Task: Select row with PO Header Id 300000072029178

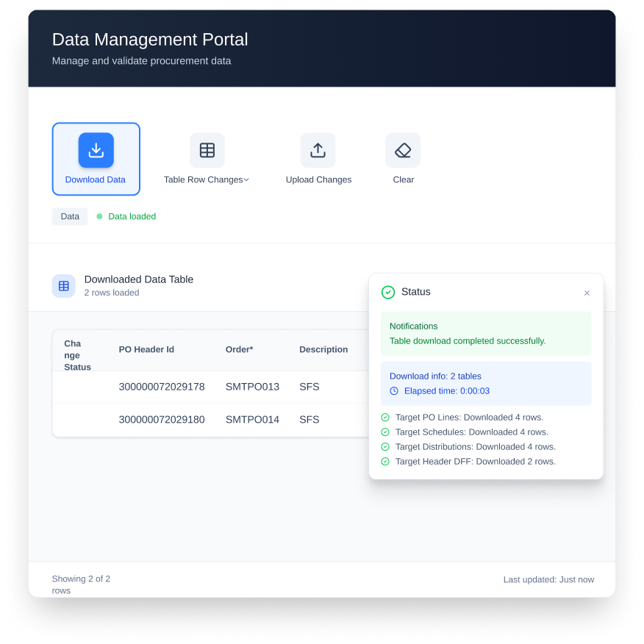Action: (x=162, y=387)
